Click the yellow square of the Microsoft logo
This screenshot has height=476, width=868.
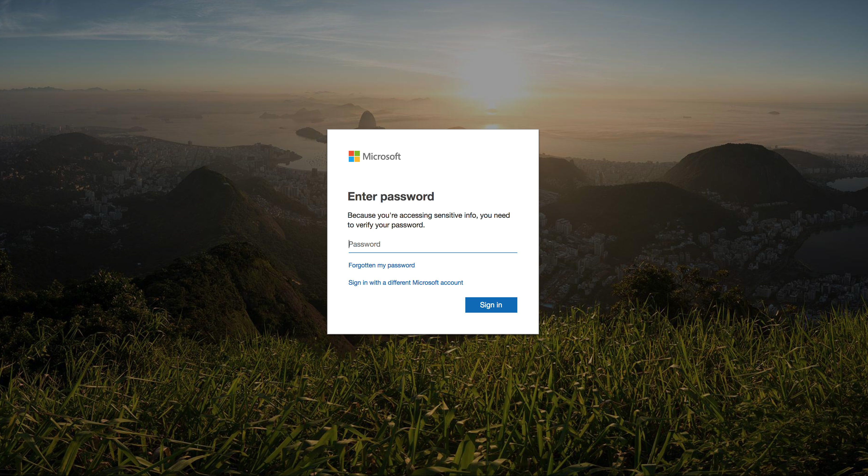pos(357,159)
